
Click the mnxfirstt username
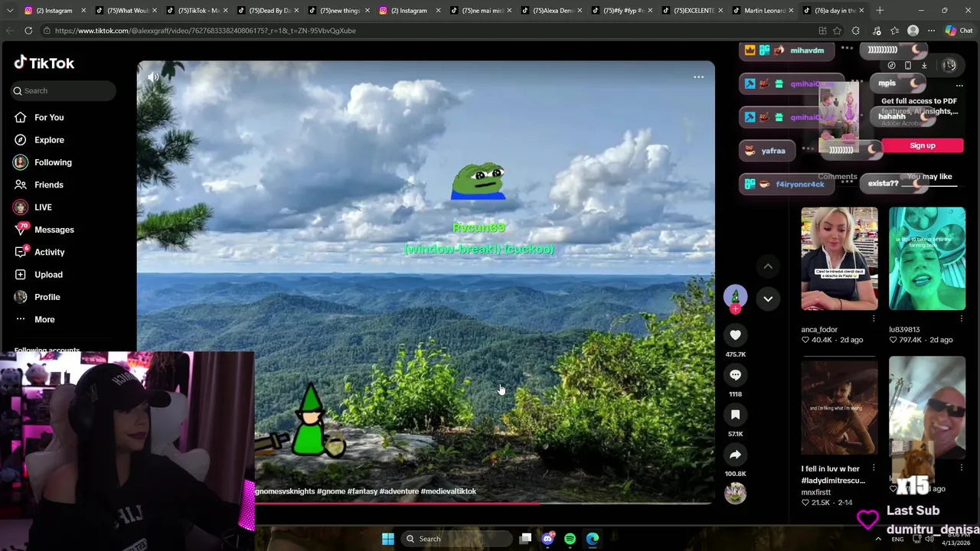[x=816, y=492]
